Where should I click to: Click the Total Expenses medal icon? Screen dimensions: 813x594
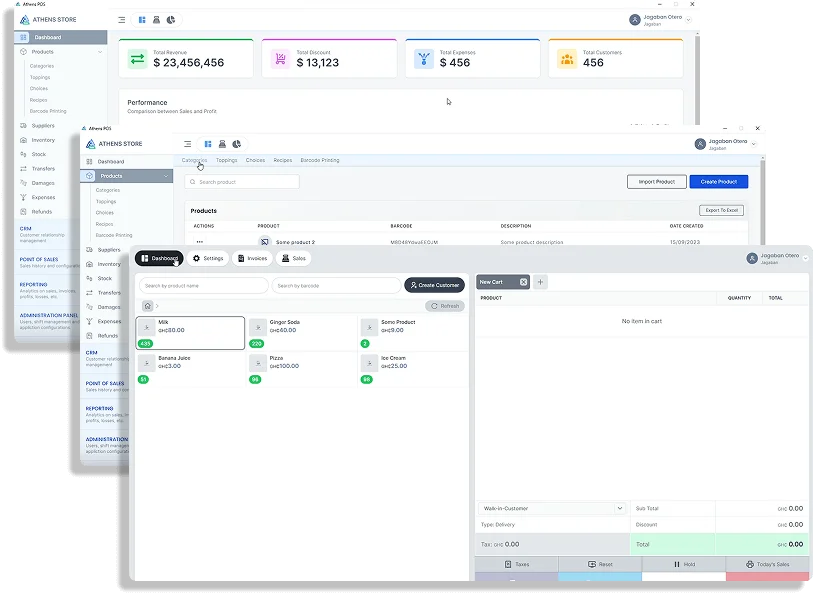coord(424,59)
